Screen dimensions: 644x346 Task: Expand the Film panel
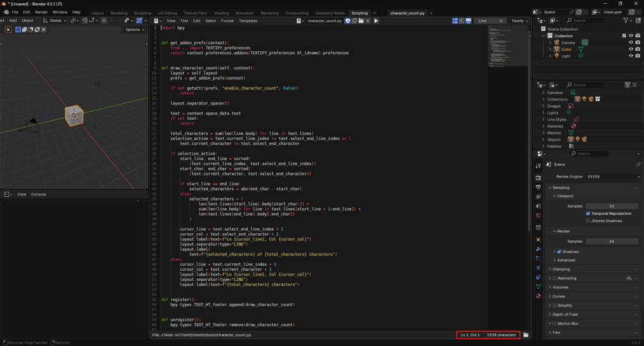tap(556, 333)
